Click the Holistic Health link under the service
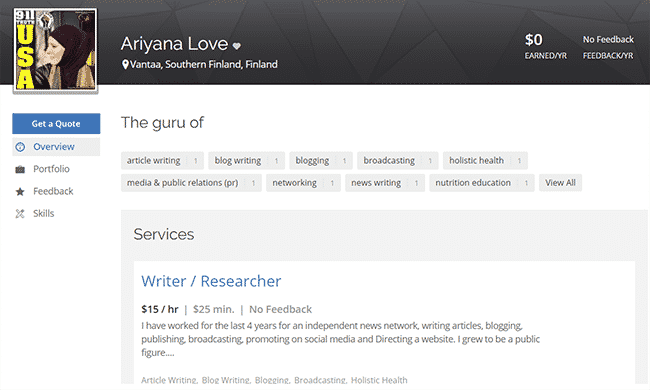This screenshot has width=650, height=390. coord(379,380)
